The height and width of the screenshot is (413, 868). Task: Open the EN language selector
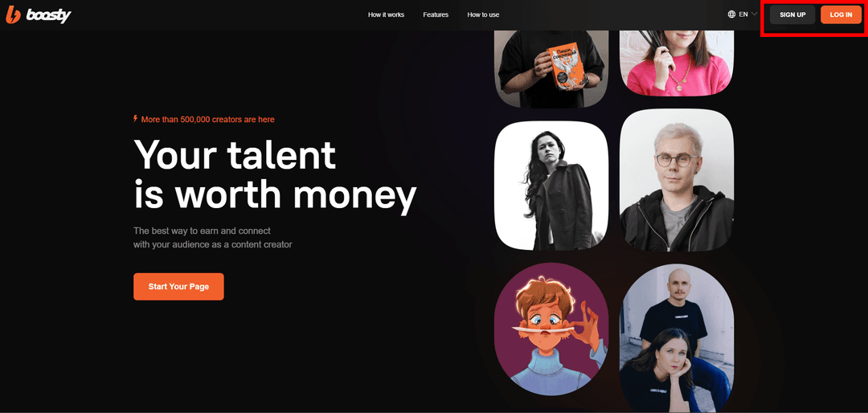(743, 14)
